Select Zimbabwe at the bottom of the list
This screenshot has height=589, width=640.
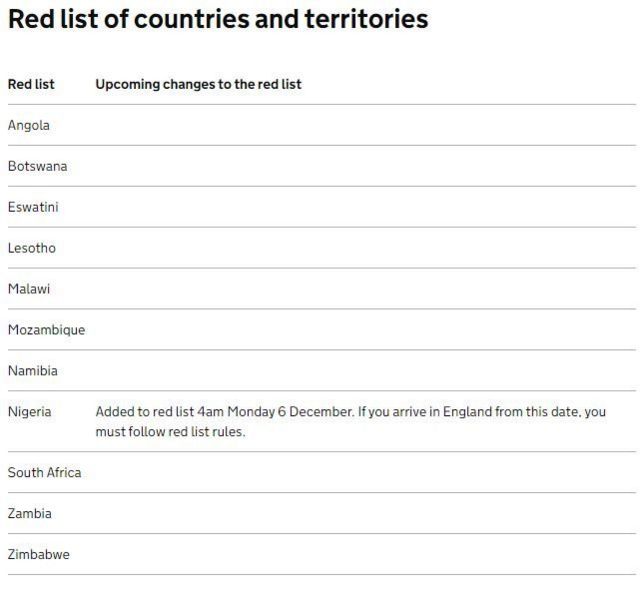(x=39, y=555)
